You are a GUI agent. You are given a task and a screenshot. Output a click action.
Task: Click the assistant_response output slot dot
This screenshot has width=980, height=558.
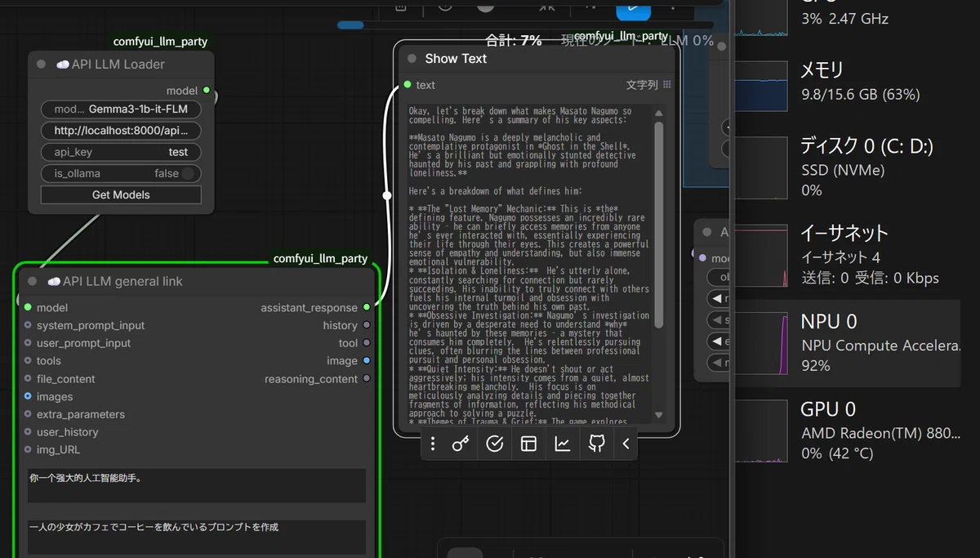click(367, 307)
